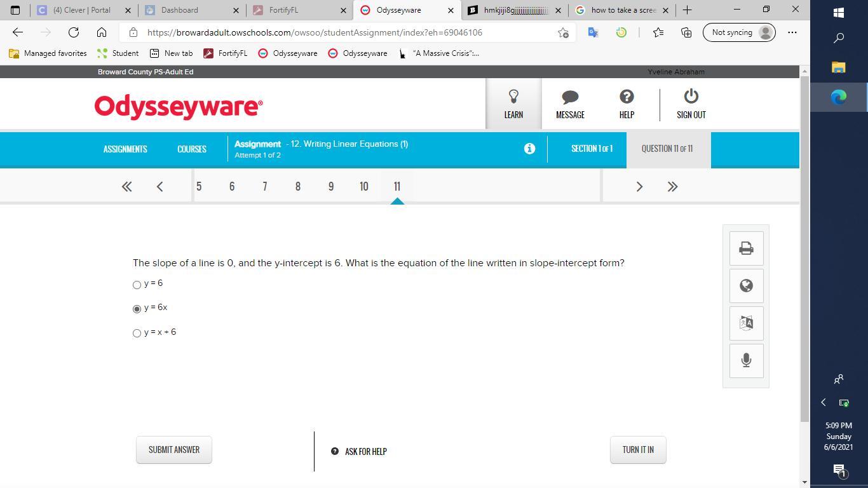
Task: Click the SUBMIT ANSWER button
Action: (174, 450)
